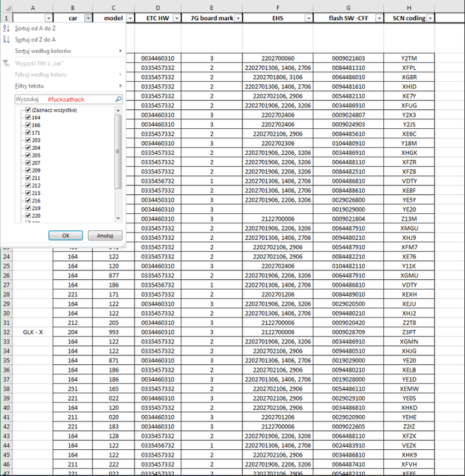Open column A filter dropdown

tap(49, 18)
